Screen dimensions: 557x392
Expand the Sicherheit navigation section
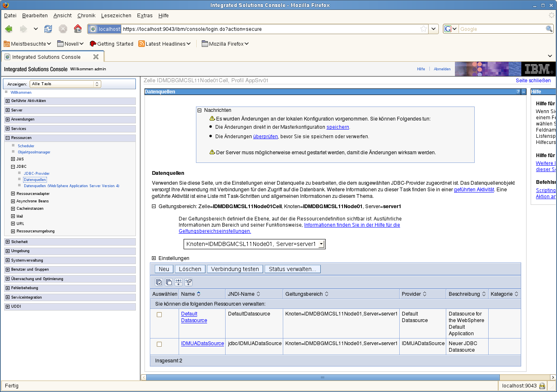click(x=7, y=242)
